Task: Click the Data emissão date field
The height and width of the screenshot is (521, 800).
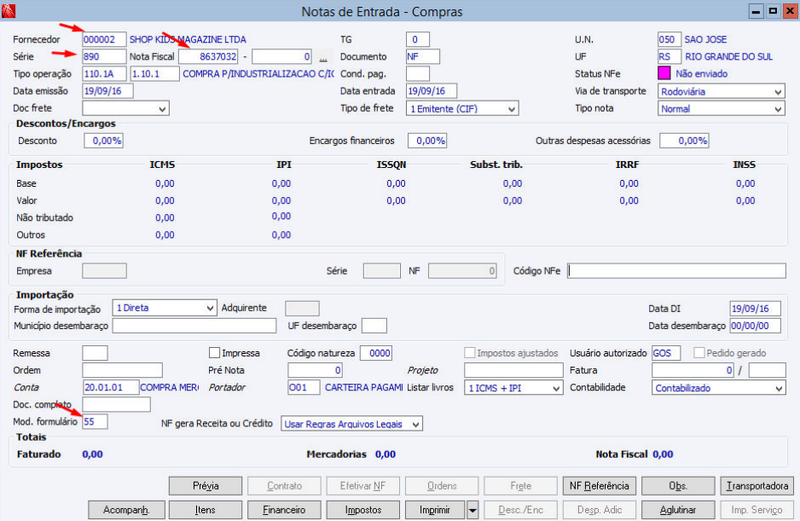Action: coord(108,91)
